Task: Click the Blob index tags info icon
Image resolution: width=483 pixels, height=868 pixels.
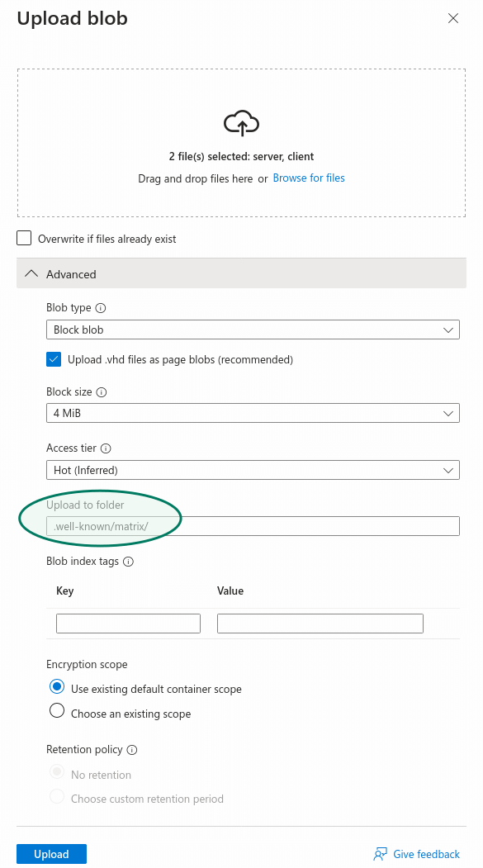Action: click(x=128, y=562)
